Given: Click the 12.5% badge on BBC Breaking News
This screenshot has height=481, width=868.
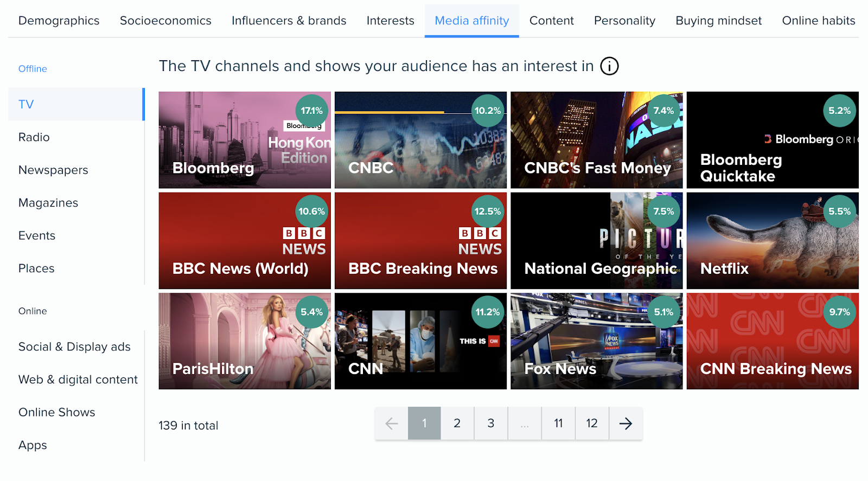Looking at the screenshot, I should tap(487, 211).
